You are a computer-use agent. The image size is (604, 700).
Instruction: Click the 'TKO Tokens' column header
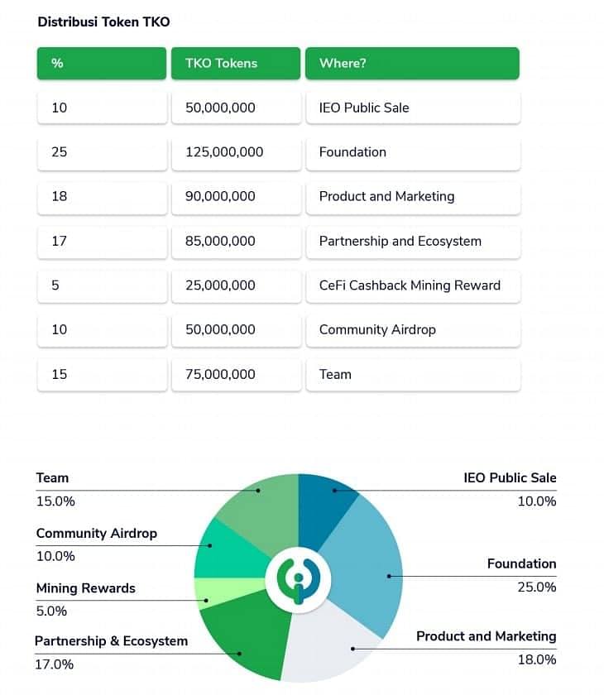click(x=235, y=64)
